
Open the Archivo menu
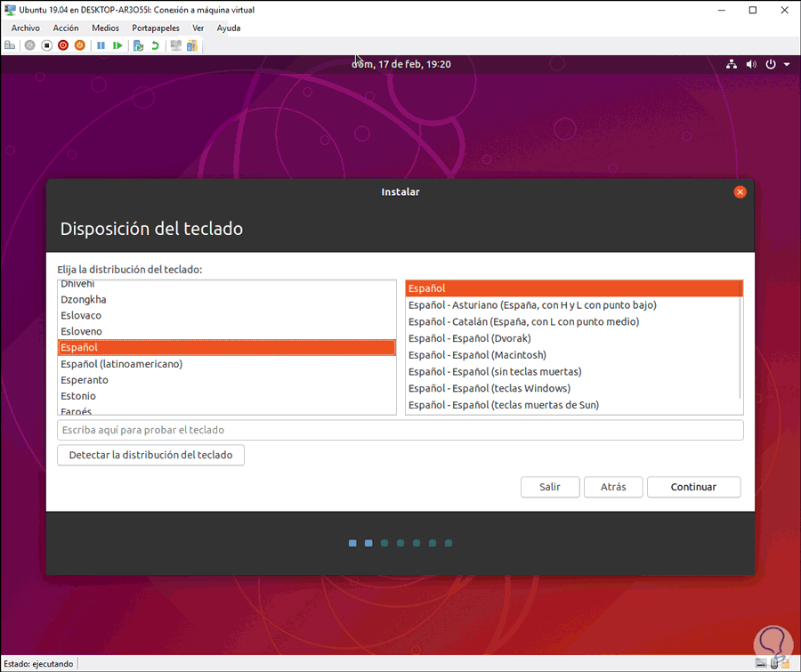point(26,28)
